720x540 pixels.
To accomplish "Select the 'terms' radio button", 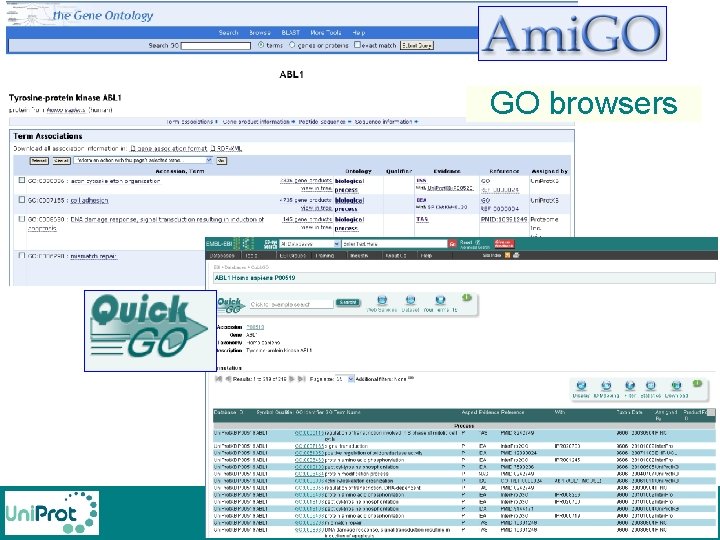I will (261, 45).
